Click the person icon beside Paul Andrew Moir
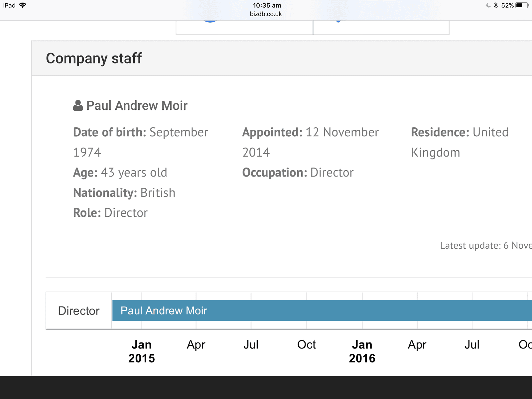The image size is (532, 399). [x=78, y=106]
